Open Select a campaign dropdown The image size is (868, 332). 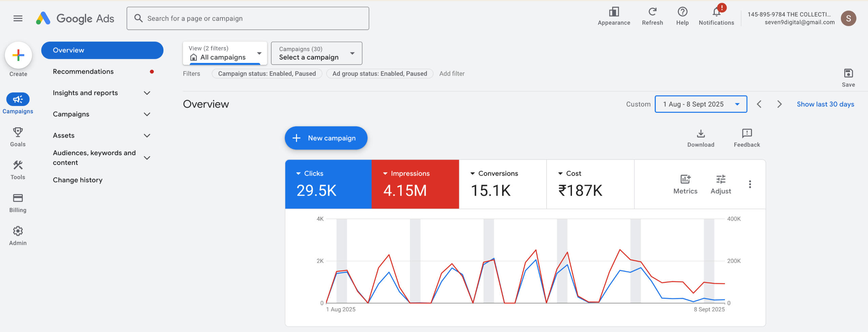coord(316,53)
